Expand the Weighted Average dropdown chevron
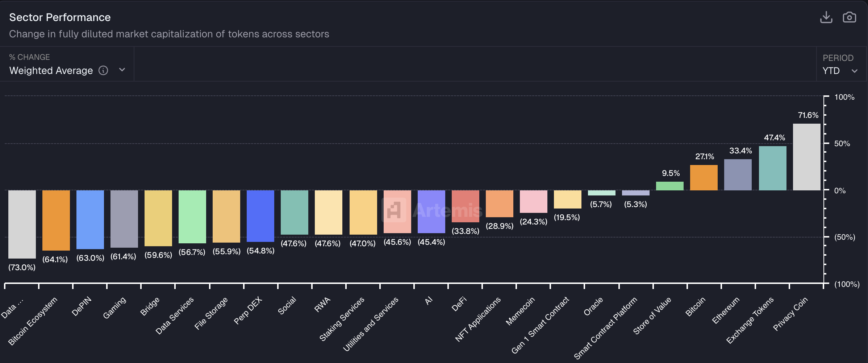This screenshot has width=868, height=363. coord(122,70)
